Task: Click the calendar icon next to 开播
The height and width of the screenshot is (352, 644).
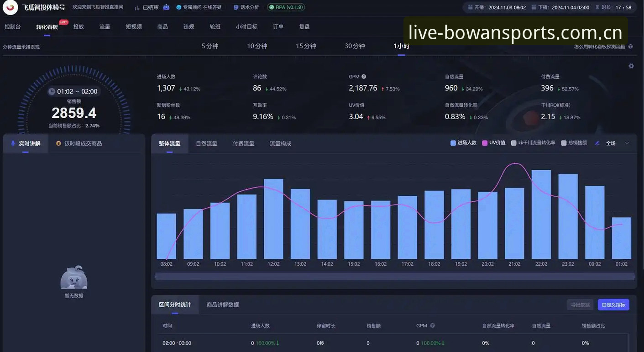Action: pos(470,7)
